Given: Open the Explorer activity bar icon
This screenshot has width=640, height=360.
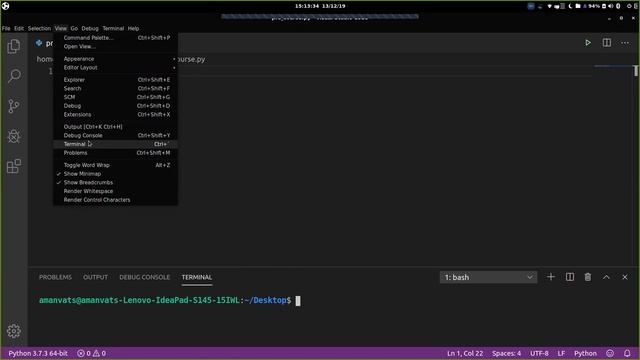Looking at the screenshot, I should click(x=13, y=46).
